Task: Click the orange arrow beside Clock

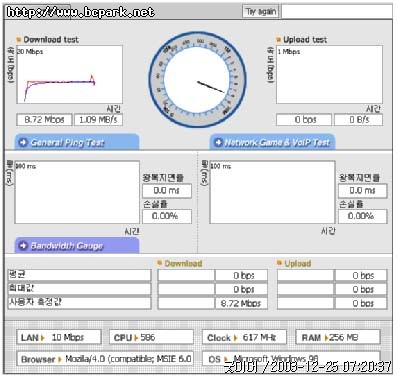Action: [235, 338]
